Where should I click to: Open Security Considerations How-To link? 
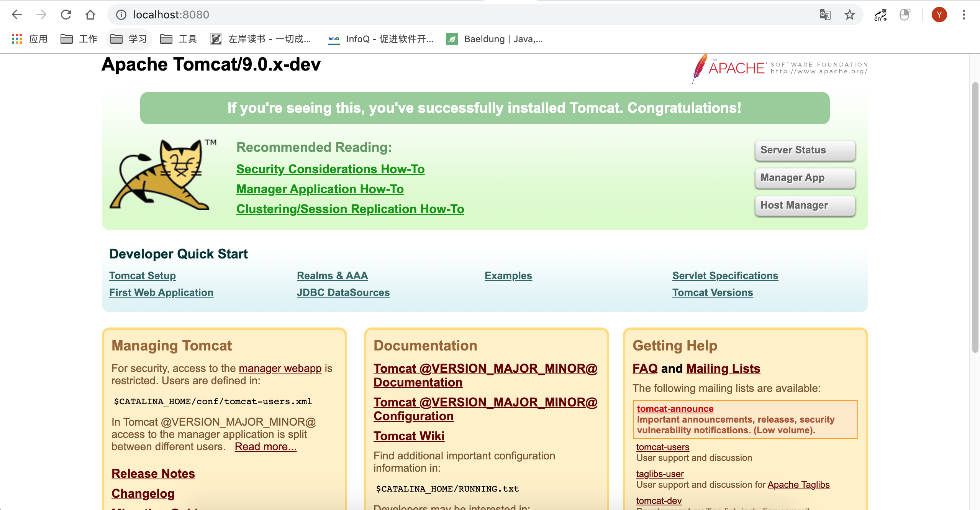click(330, 169)
